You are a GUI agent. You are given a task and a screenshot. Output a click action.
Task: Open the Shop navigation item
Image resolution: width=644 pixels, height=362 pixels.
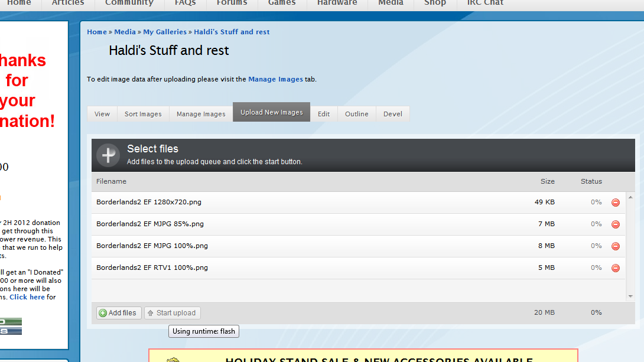(435, 3)
